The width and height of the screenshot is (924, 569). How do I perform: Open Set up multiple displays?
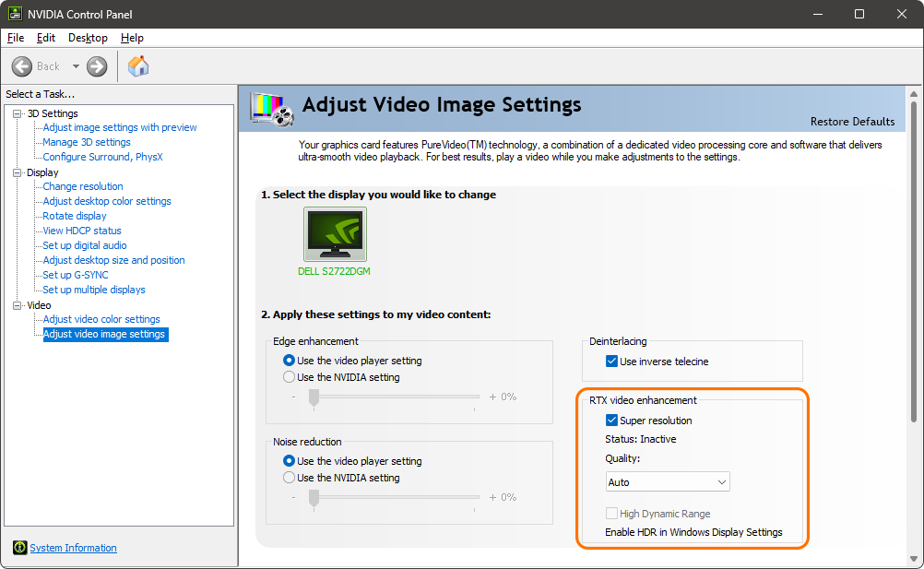(x=94, y=290)
